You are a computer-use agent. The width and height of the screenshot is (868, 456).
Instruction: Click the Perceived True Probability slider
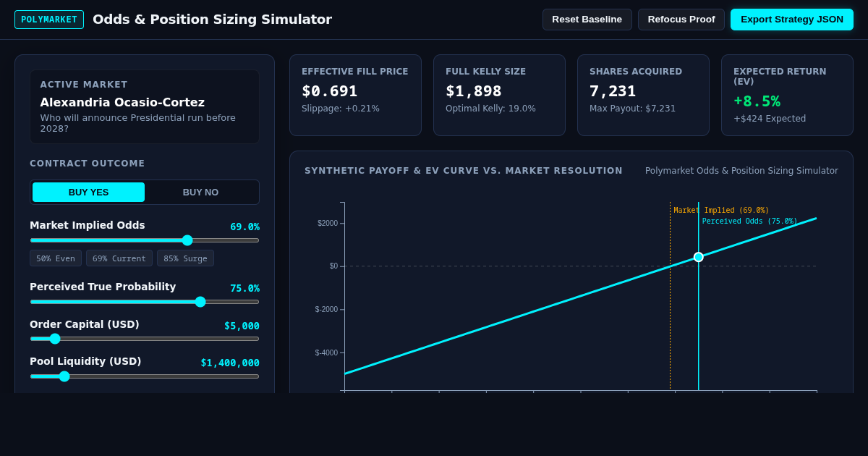(145, 302)
